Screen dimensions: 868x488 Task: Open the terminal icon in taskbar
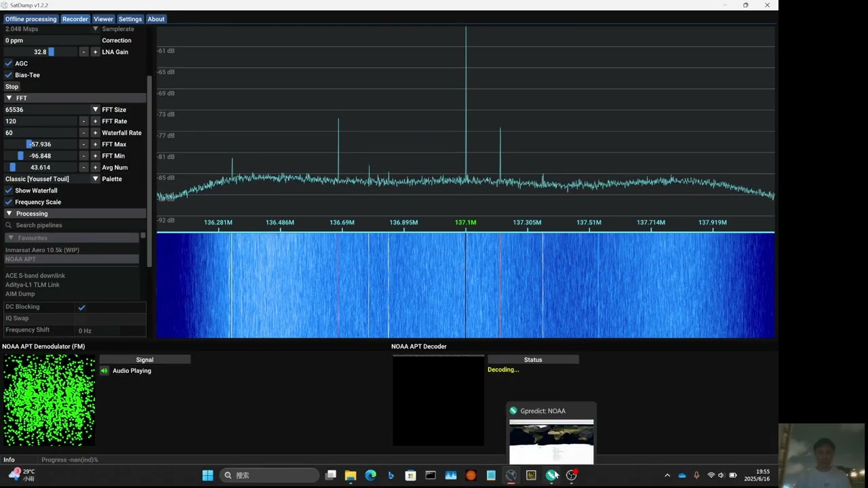click(431, 475)
